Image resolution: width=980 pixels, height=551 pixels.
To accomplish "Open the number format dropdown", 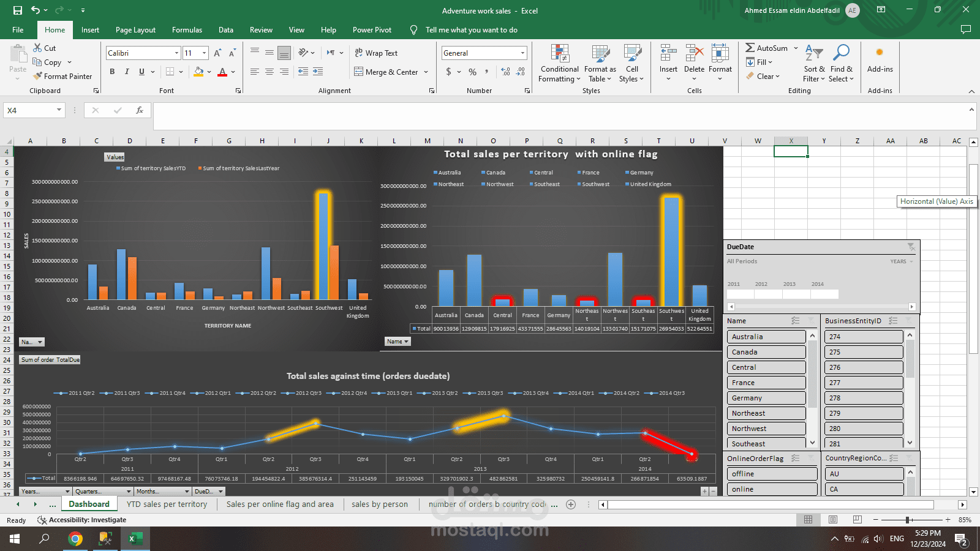I will pos(522,53).
